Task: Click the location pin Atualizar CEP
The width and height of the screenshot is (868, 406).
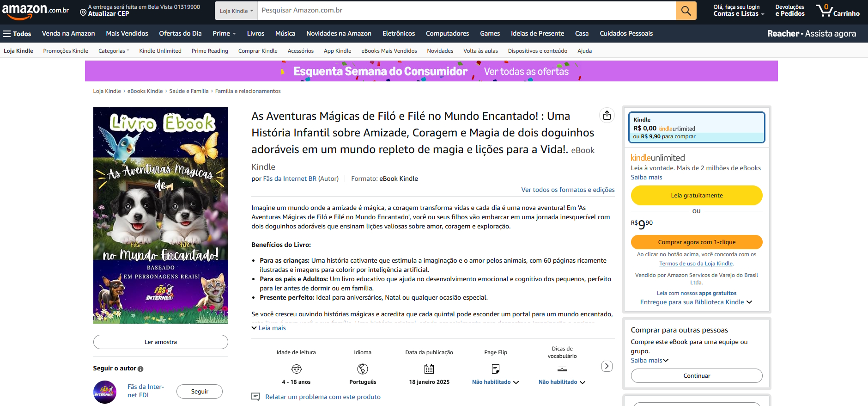Action: pyautogui.click(x=83, y=12)
